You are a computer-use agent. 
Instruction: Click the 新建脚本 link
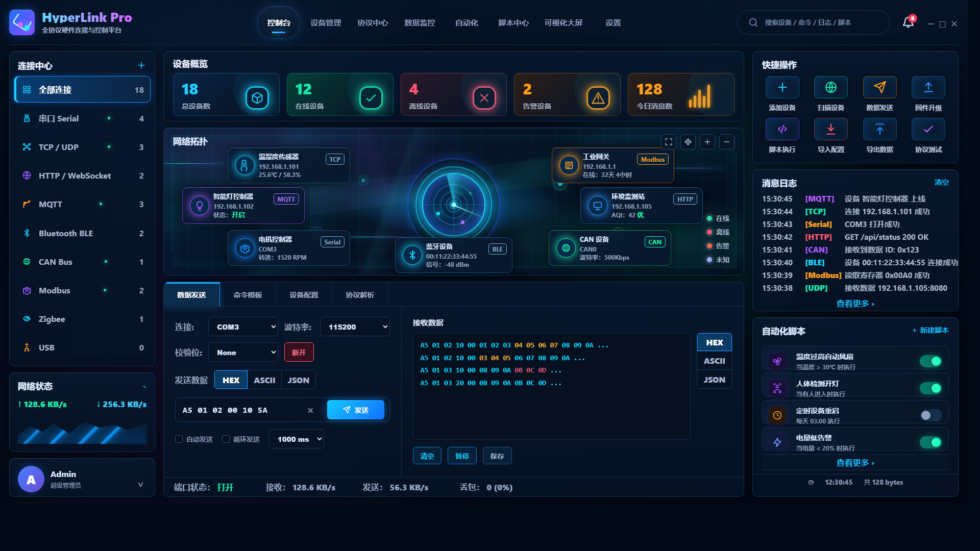pos(930,330)
